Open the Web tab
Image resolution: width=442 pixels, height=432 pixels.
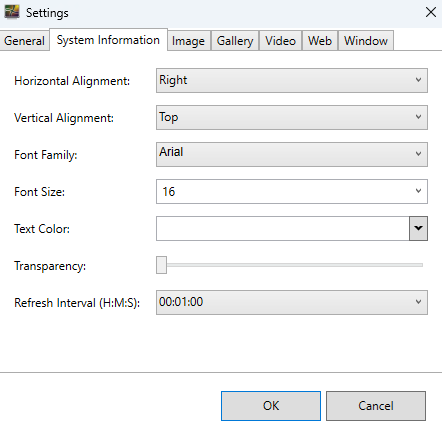point(320,41)
